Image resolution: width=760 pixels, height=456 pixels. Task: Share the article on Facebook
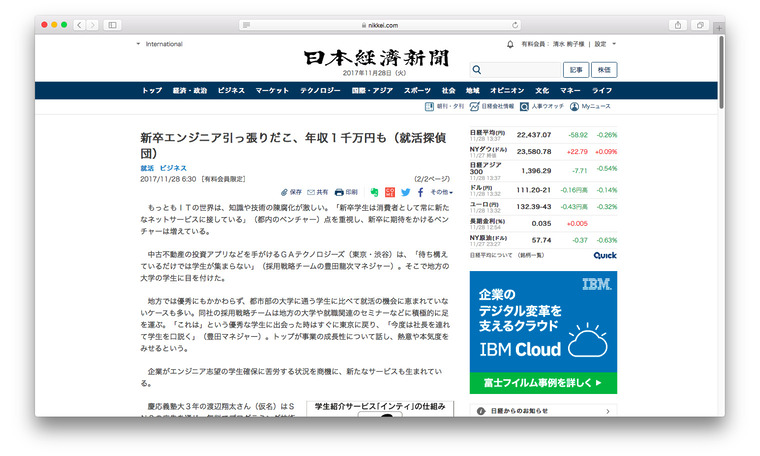[x=421, y=191]
